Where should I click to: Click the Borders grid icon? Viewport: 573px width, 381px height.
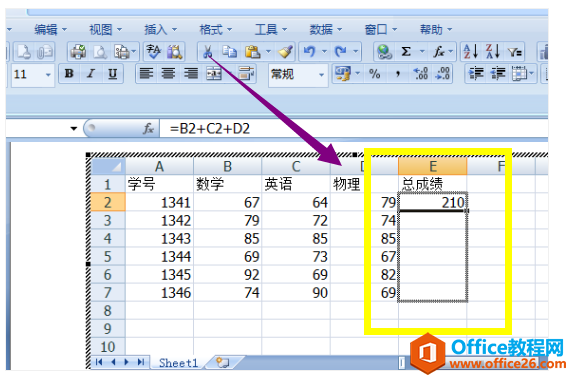[519, 74]
